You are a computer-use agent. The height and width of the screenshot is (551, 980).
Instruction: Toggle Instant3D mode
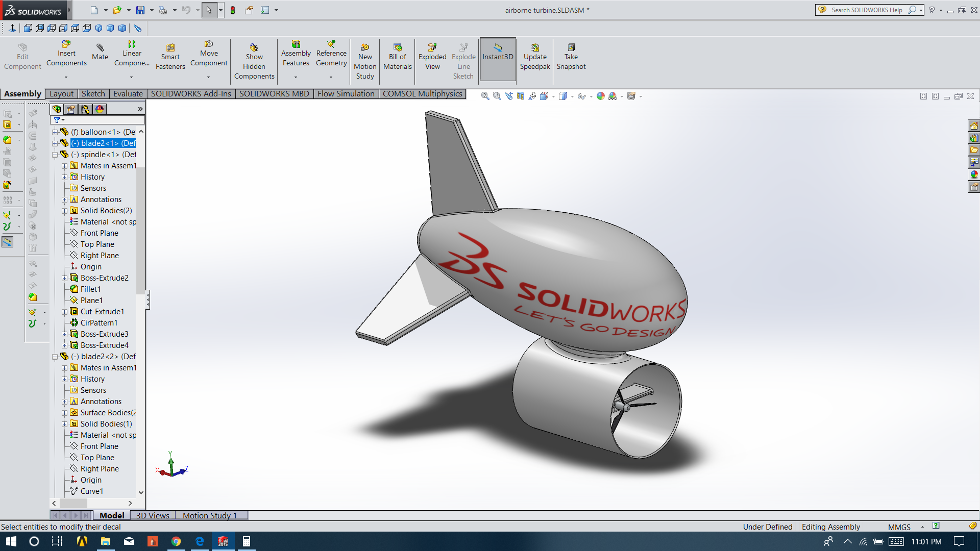498,59
